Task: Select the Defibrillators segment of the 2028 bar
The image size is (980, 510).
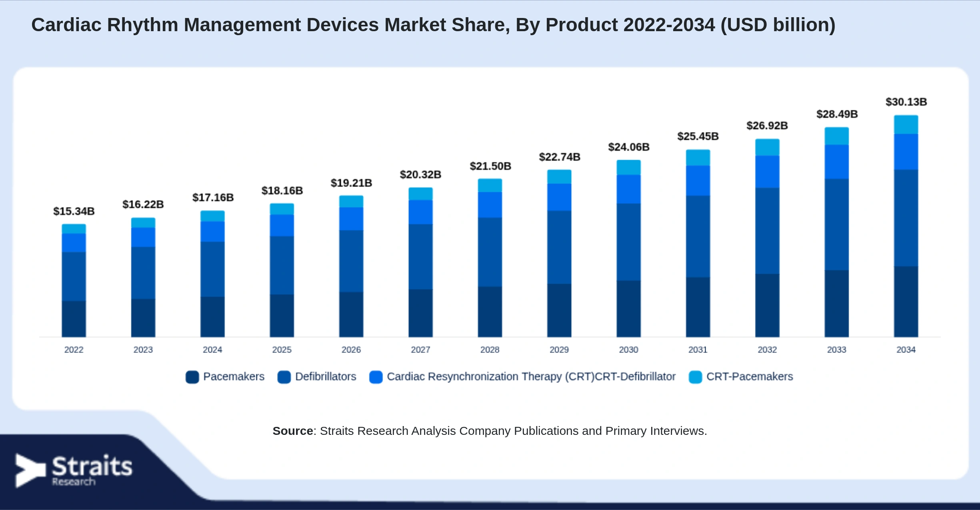Action: [490, 252]
